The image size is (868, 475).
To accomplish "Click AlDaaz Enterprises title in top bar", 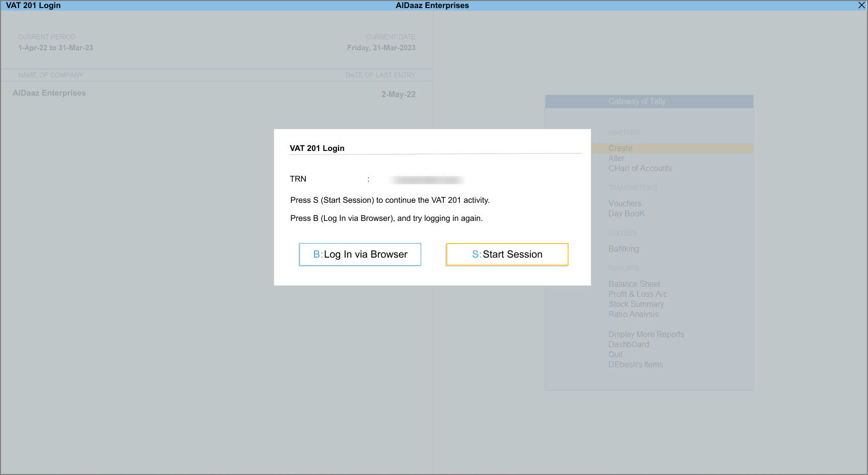I will click(x=432, y=5).
